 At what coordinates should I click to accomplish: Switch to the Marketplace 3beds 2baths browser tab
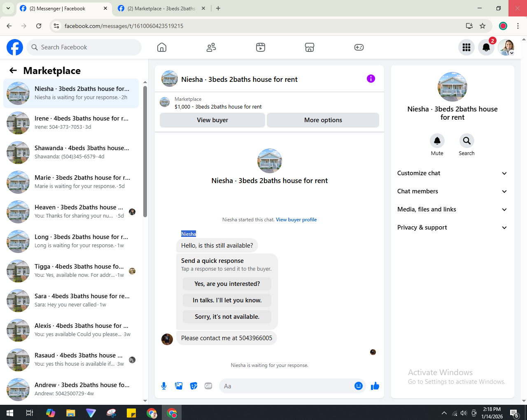pyautogui.click(x=161, y=8)
